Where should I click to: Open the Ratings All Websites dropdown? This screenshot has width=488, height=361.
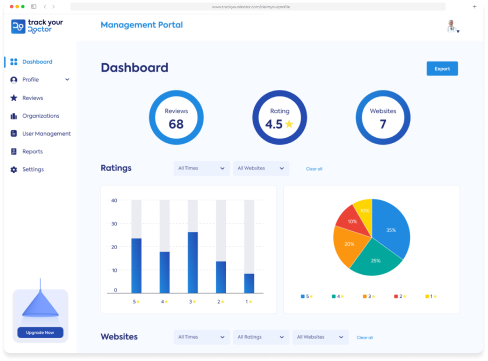(x=261, y=168)
